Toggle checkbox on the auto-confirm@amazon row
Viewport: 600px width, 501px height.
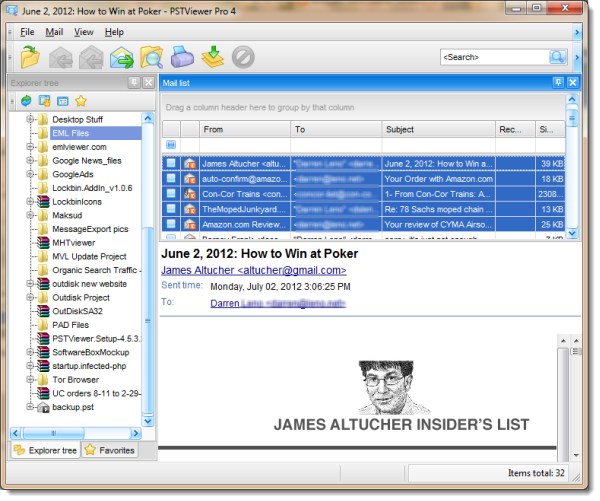pyautogui.click(x=171, y=178)
